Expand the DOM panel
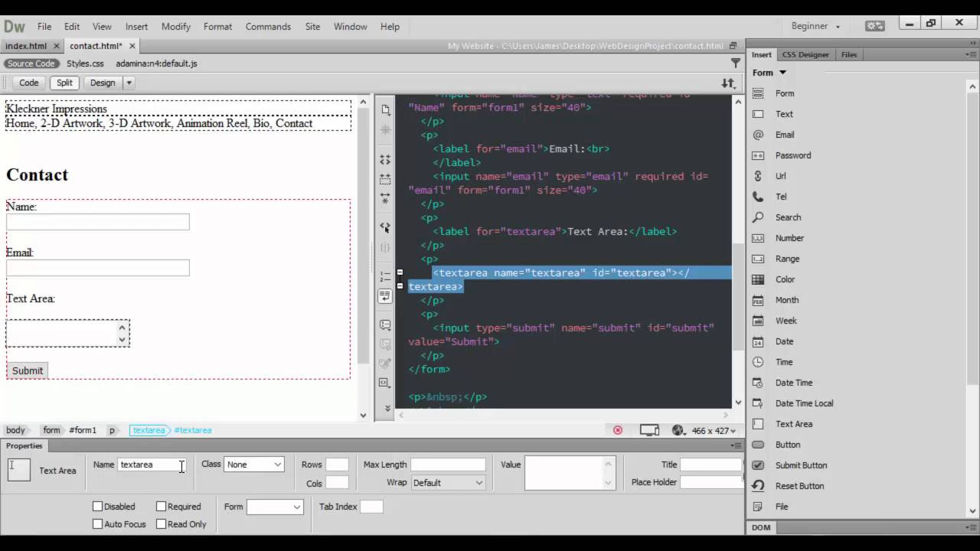Viewport: 980px width, 551px height. click(761, 527)
